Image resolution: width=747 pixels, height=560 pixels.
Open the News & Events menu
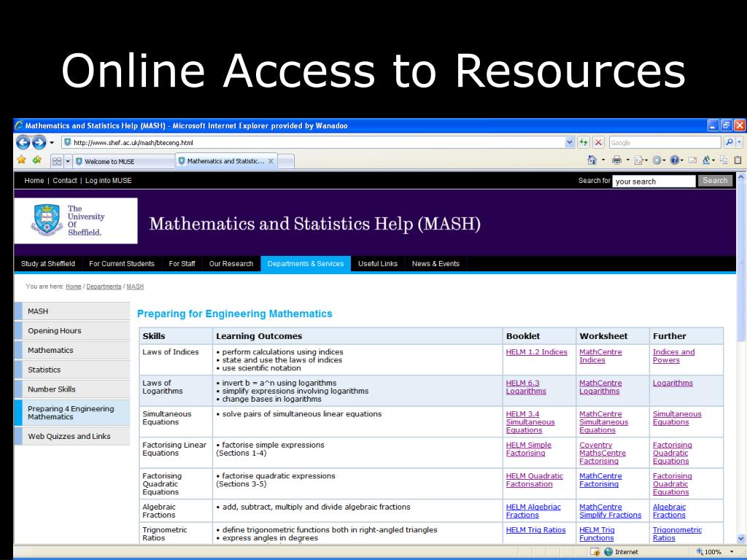pyautogui.click(x=436, y=263)
